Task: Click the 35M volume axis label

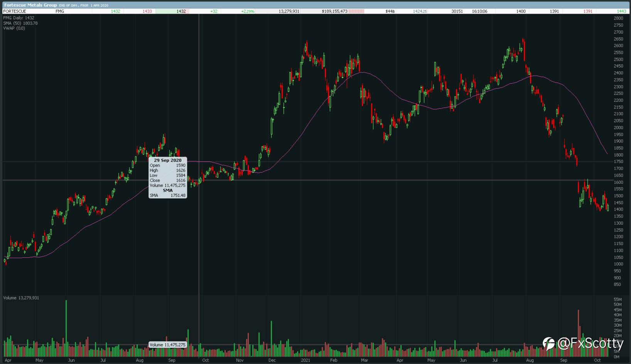Action: coord(618,320)
